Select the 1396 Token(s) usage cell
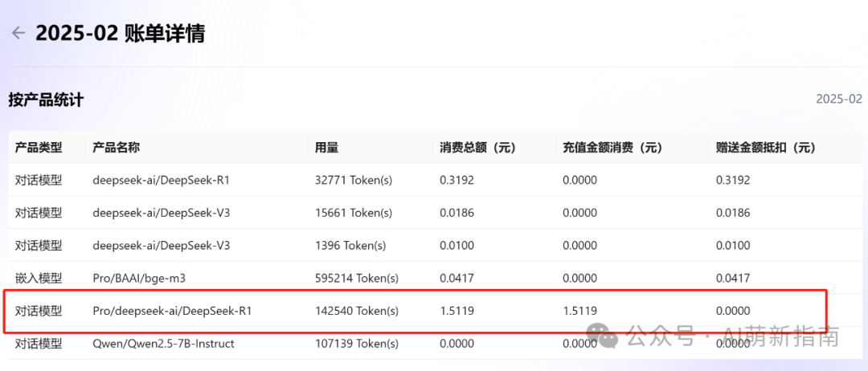The width and height of the screenshot is (868, 371). [x=350, y=246]
